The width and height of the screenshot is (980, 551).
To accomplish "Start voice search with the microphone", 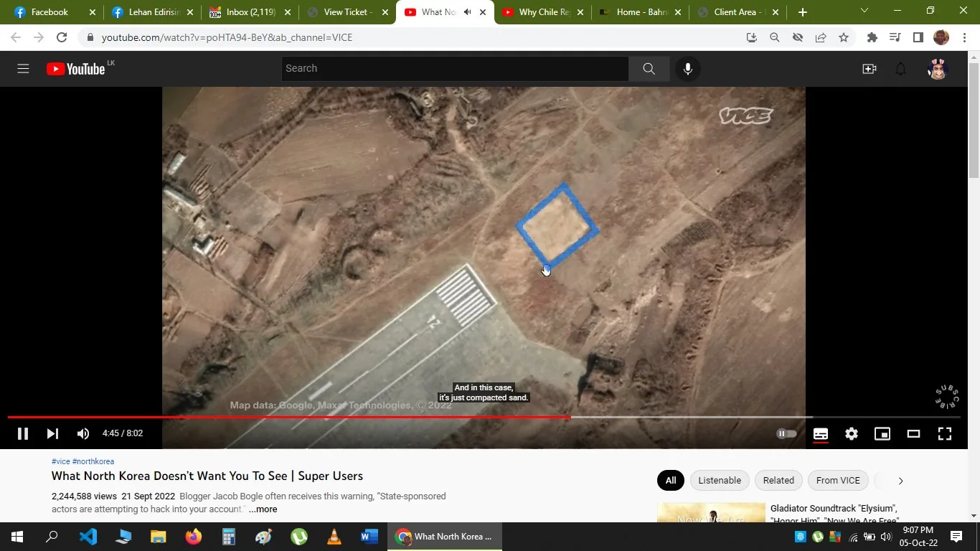I will pos(687,69).
